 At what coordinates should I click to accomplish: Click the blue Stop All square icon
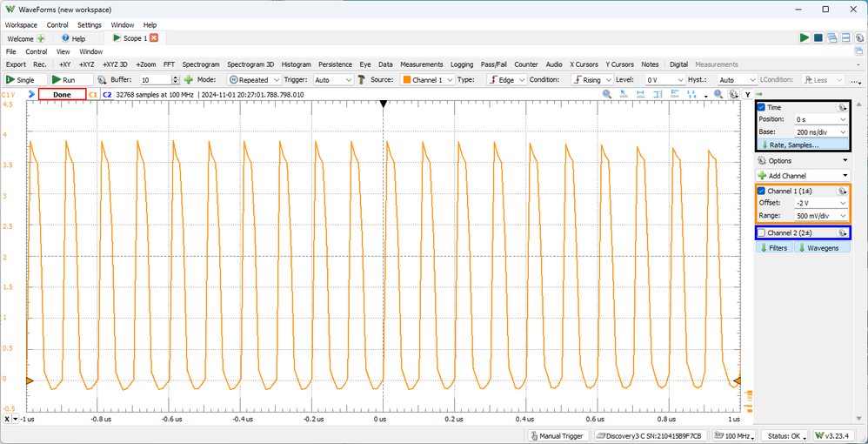(818, 37)
